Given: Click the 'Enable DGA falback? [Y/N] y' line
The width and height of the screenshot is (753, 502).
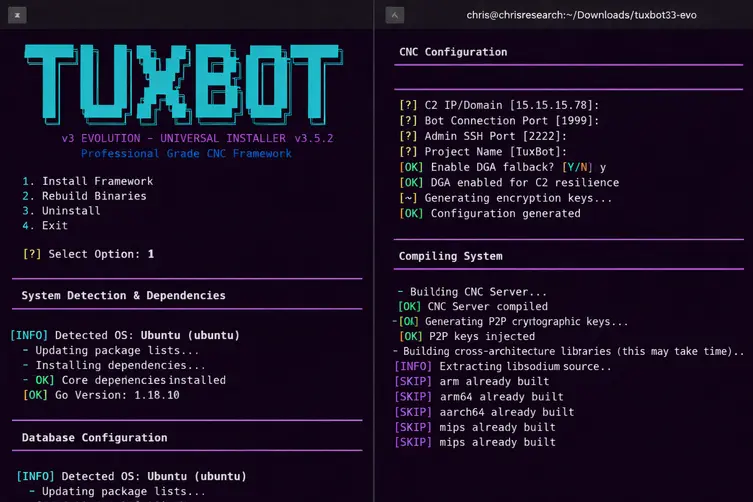Looking at the screenshot, I should 502,167.
